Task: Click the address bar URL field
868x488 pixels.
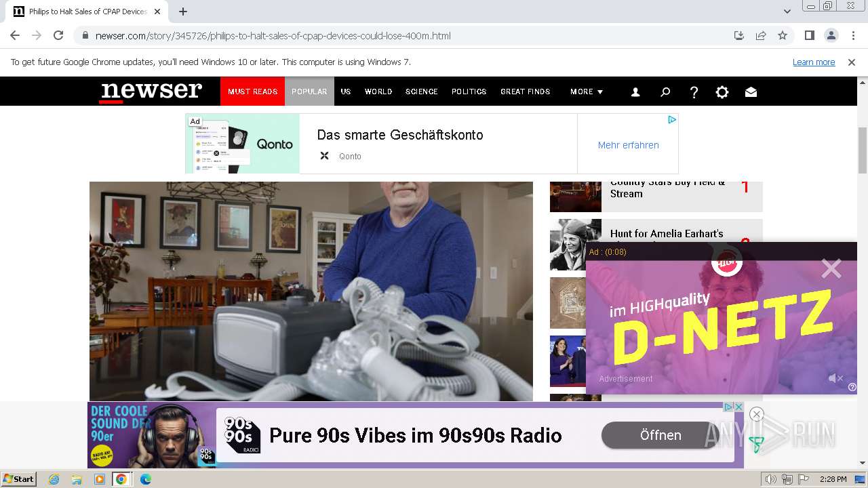Action: pos(407,36)
